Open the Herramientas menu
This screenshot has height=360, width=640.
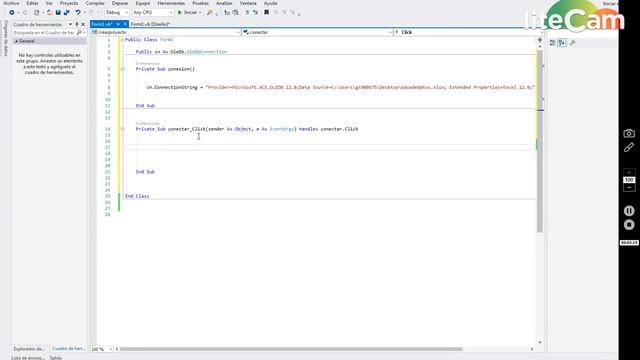[171, 3]
